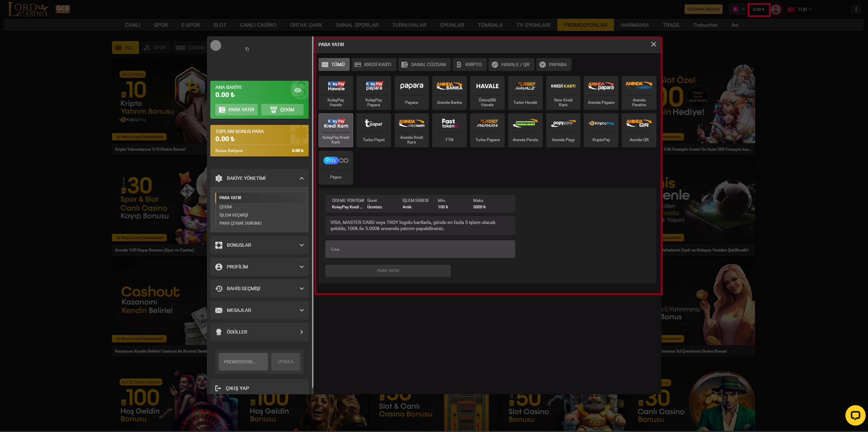Expand the Mesajlar section
This screenshot has height=432, width=868.
click(x=259, y=310)
